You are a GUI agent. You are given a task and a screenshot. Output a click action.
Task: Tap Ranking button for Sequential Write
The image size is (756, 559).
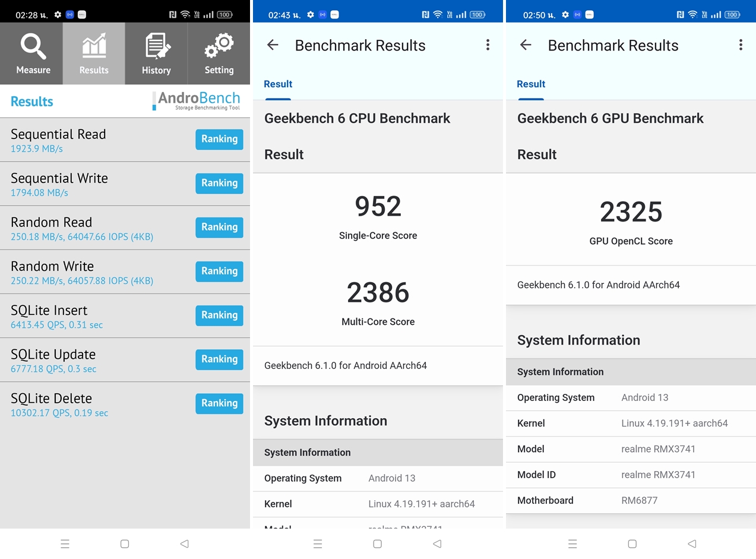click(x=219, y=183)
